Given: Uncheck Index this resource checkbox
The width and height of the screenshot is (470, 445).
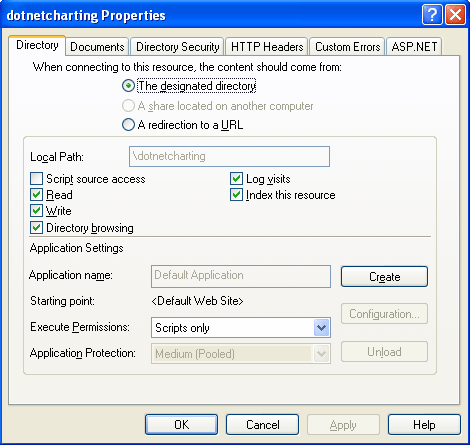Looking at the screenshot, I should click(x=236, y=195).
